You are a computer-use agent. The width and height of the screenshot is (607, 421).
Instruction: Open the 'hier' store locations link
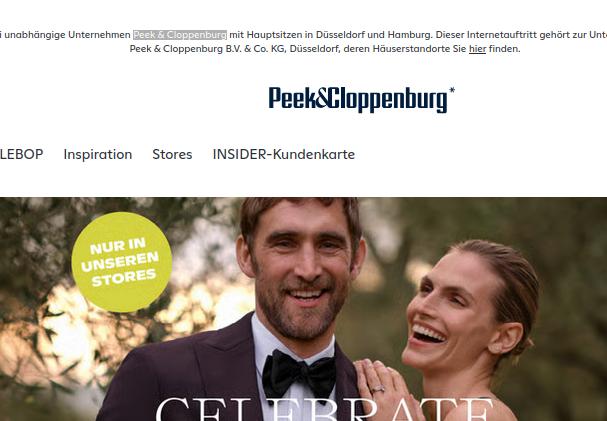tap(477, 49)
